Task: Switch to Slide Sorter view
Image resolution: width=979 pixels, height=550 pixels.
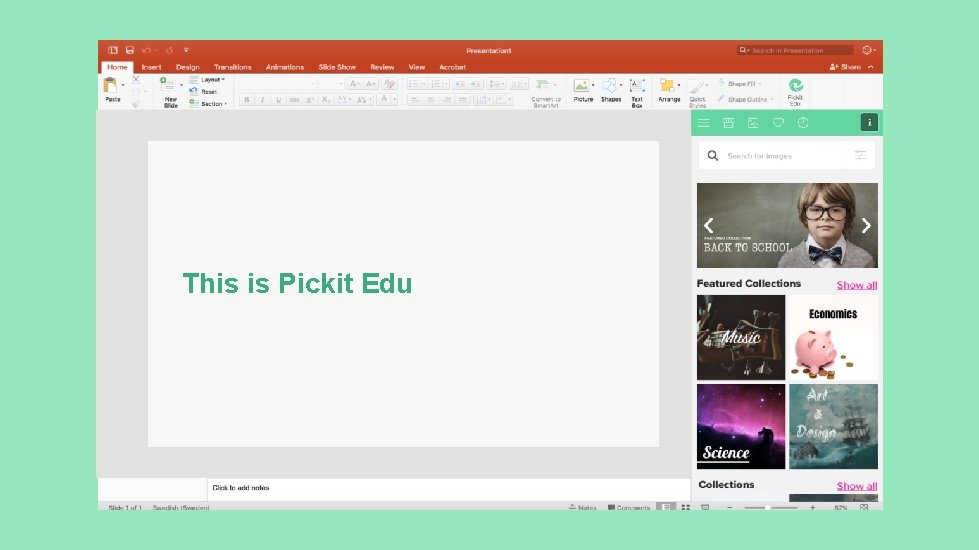Action: [686, 508]
